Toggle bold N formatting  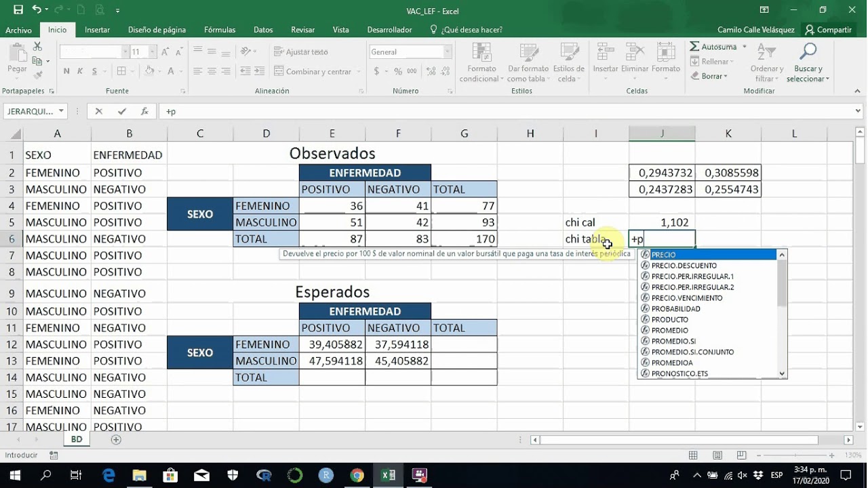66,72
